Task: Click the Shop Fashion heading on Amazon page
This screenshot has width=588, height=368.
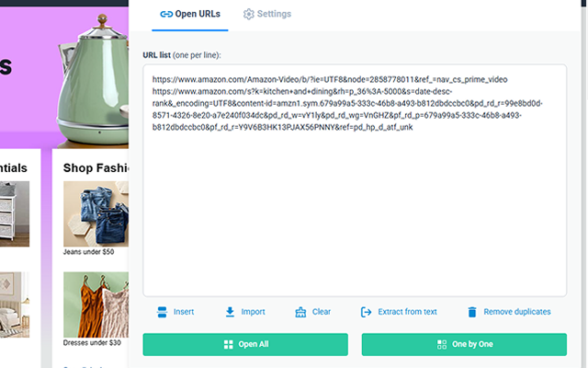Action: click(96, 167)
